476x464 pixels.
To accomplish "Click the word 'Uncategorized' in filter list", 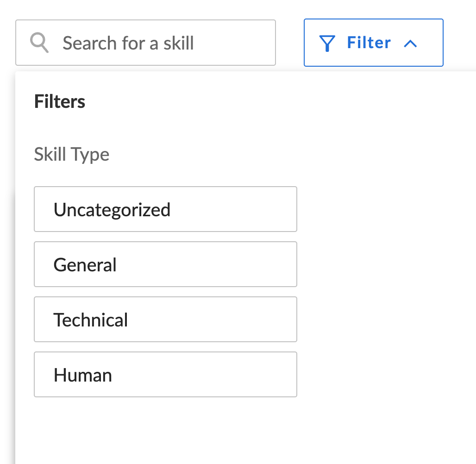I will coord(112,210).
